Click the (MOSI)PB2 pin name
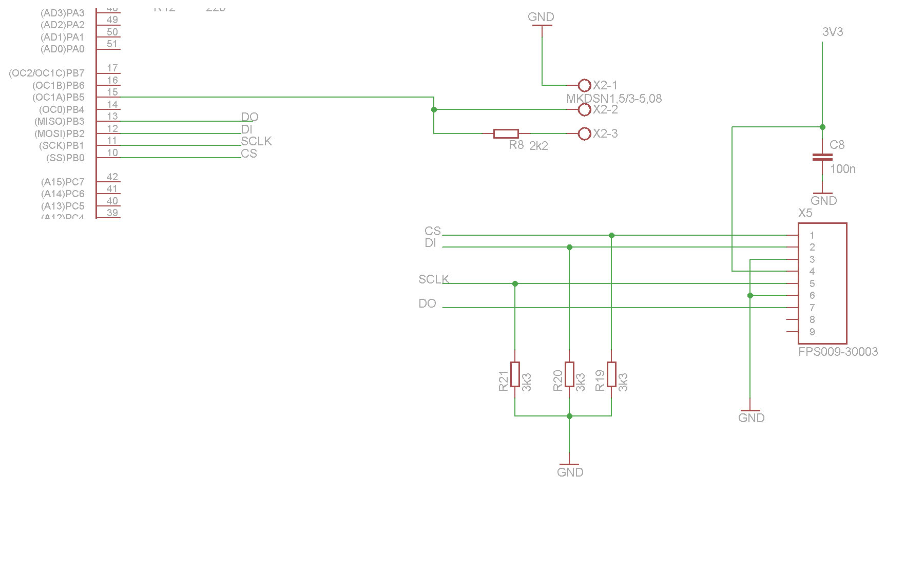 pyautogui.click(x=60, y=134)
